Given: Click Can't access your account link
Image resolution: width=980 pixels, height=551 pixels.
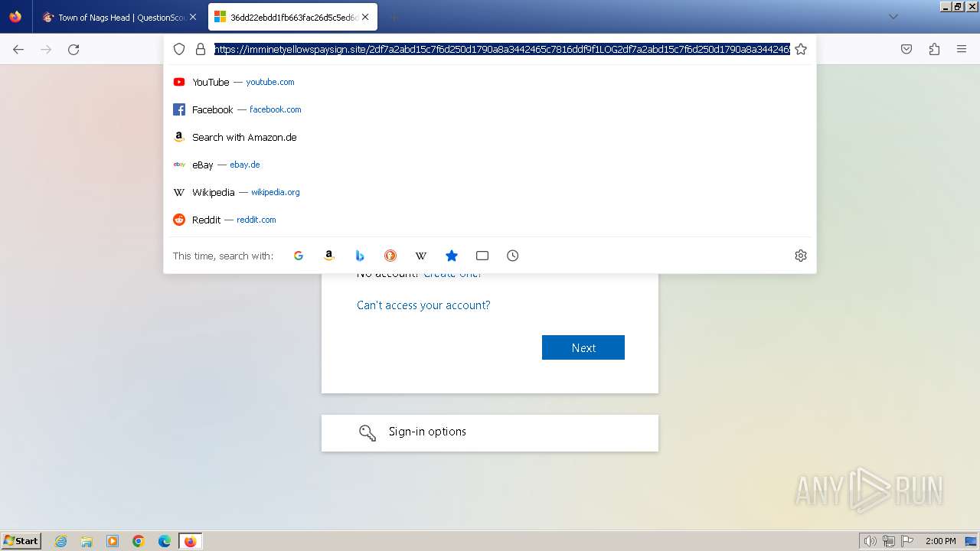Looking at the screenshot, I should pyautogui.click(x=423, y=305).
